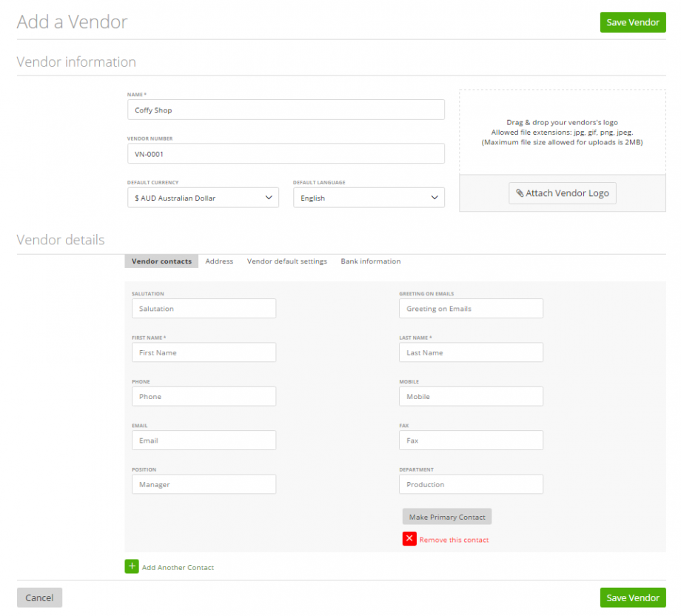Image resolution: width=681 pixels, height=616 pixels.
Task: Open the Default Language dropdown
Action: [x=369, y=197]
